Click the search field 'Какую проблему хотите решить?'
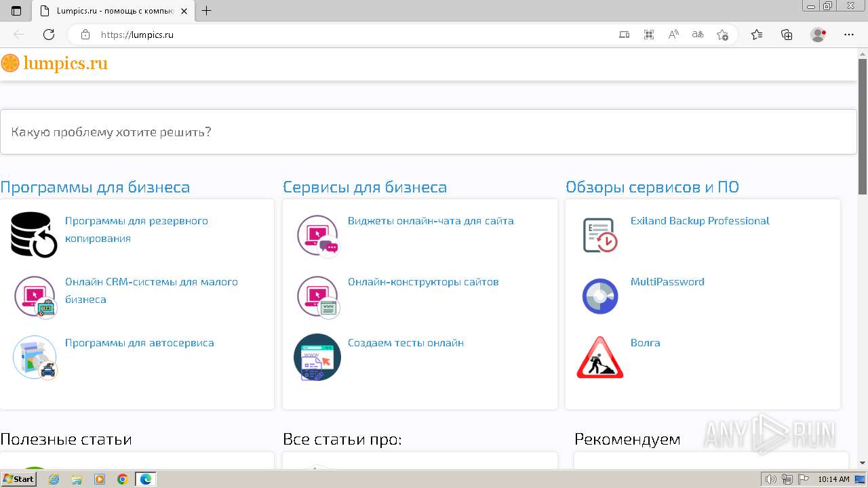This screenshot has width=868, height=488. click(429, 131)
